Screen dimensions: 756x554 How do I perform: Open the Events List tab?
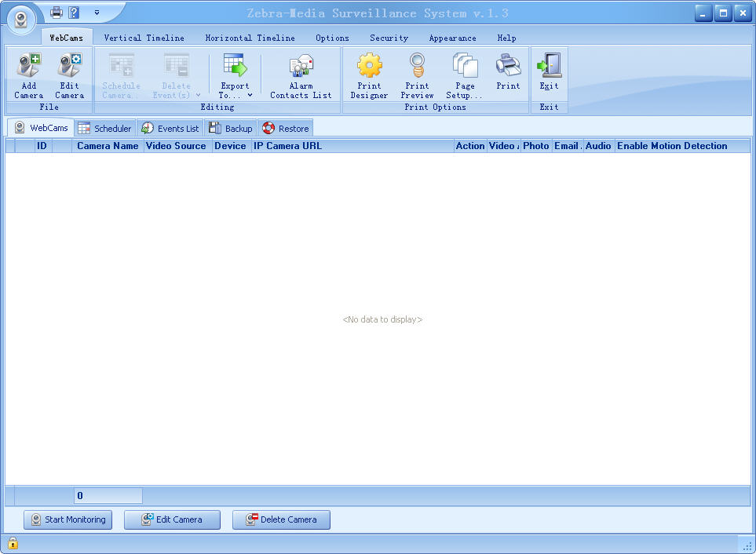tap(170, 129)
